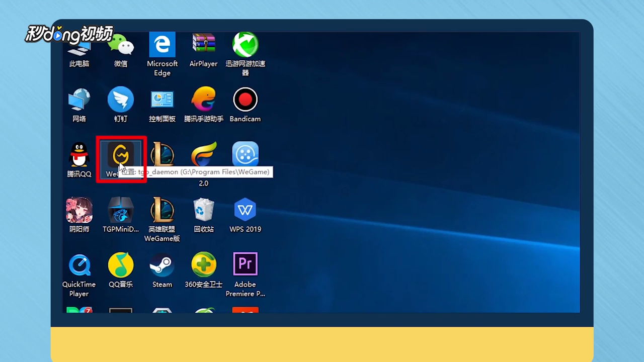644x362 pixels.
Task: Select the Adobe Premiere Pro icon
Action: point(245,265)
